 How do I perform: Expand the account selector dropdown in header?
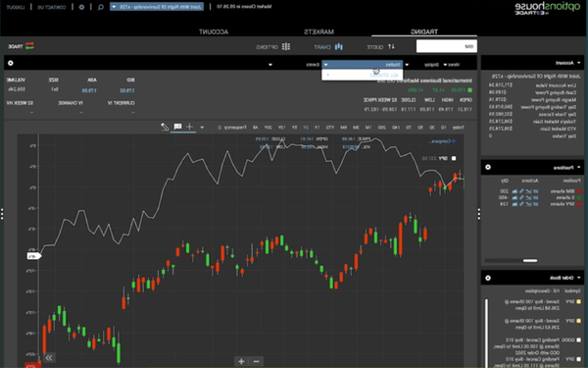pos(157,7)
